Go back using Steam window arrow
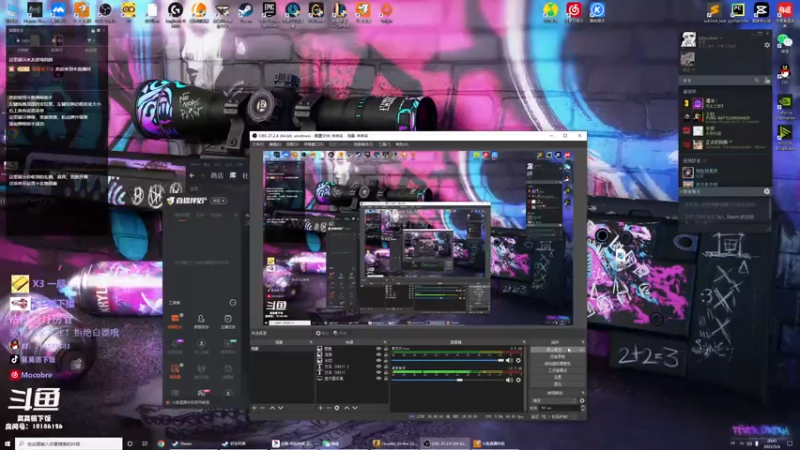800x450 pixels. 192,176
